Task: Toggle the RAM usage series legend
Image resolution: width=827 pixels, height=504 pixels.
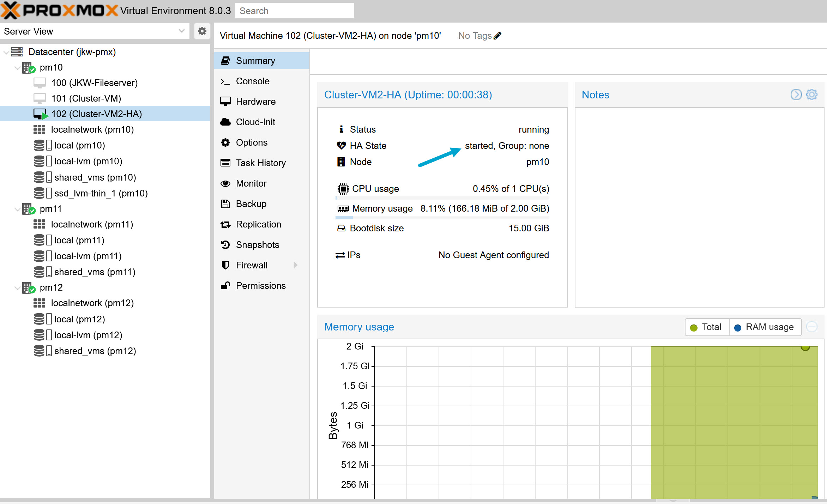Action: [765, 327]
